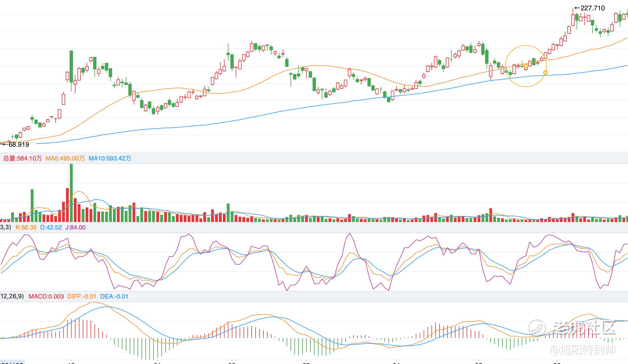Open the KDJ parameter settings label
This screenshot has height=364, width=628.
tap(5, 227)
